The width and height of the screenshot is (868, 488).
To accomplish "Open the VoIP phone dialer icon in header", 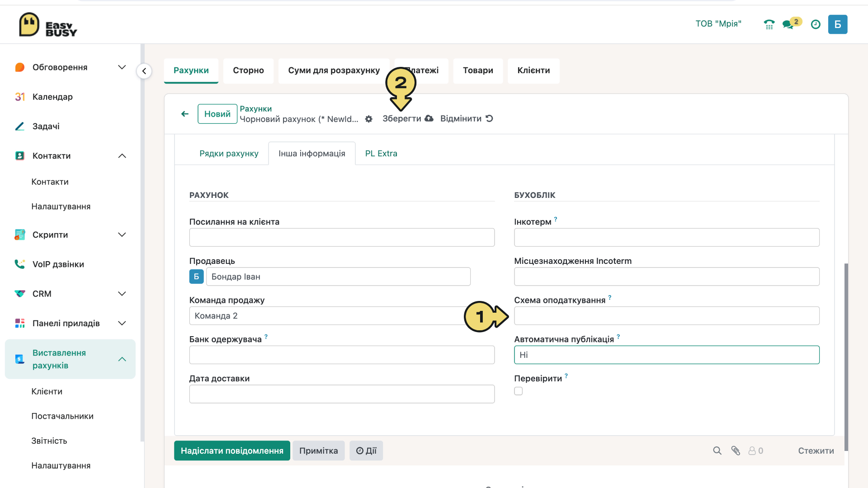I will click(769, 24).
